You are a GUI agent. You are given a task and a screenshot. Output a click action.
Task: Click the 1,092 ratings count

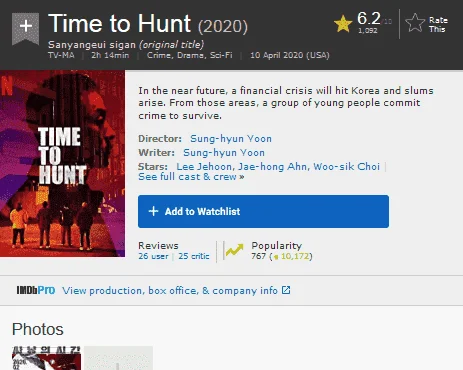368,31
